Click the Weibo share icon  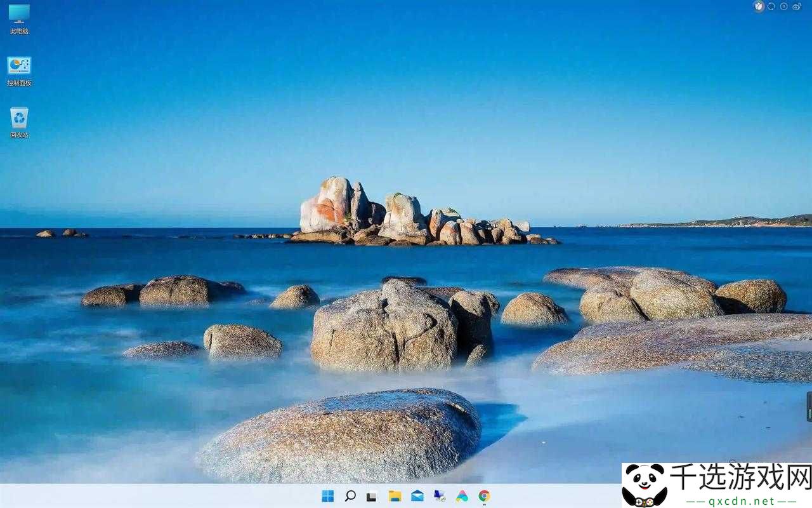[797, 6]
